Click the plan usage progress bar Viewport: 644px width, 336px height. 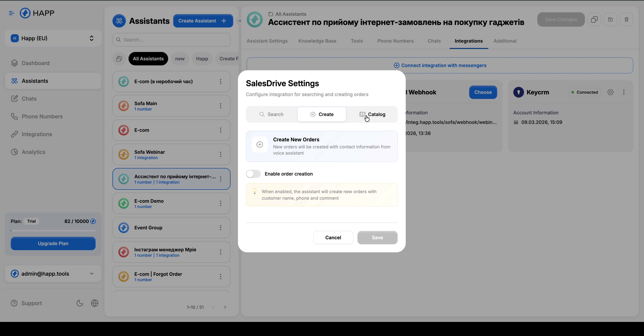tap(53, 231)
